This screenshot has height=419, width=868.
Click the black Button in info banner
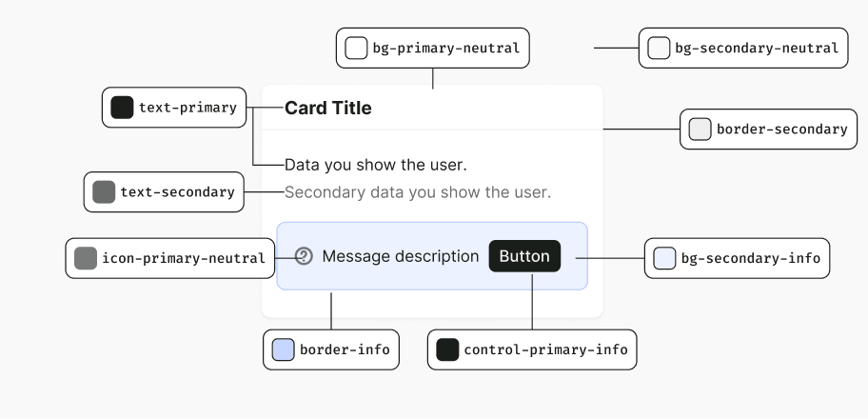[x=524, y=256]
